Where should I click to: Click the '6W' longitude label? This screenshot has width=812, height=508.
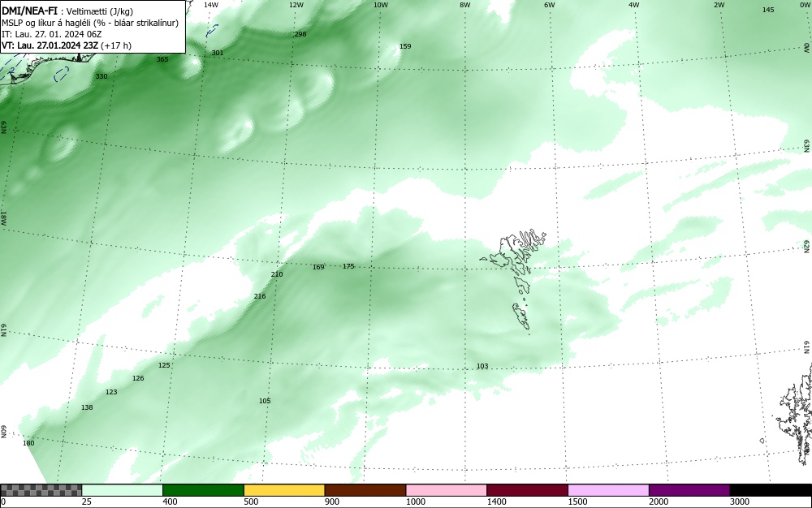coord(550,5)
